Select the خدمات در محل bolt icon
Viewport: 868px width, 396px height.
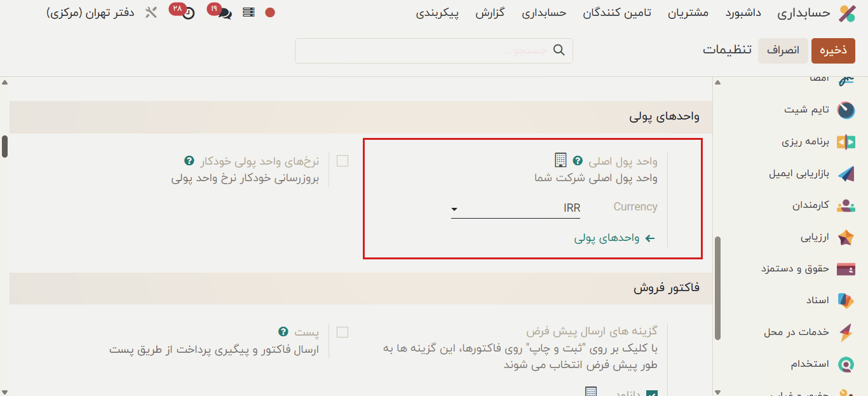tap(846, 332)
